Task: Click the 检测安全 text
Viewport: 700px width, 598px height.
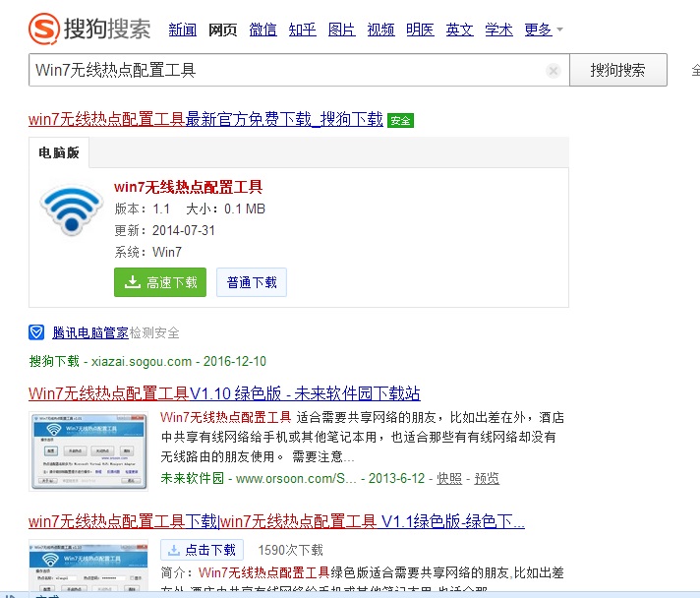Action: 154,332
